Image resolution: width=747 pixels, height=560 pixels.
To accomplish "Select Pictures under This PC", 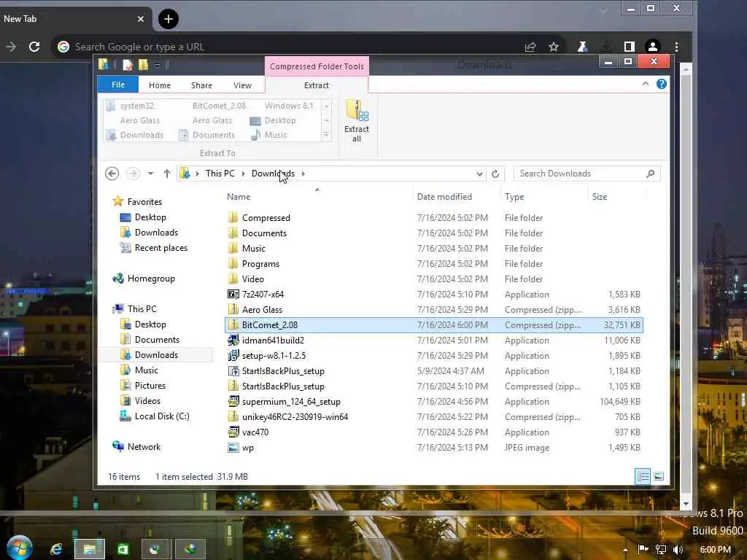I will 150,386.
